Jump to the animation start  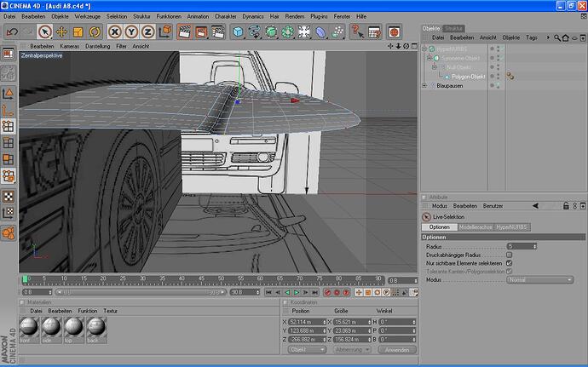[268, 292]
